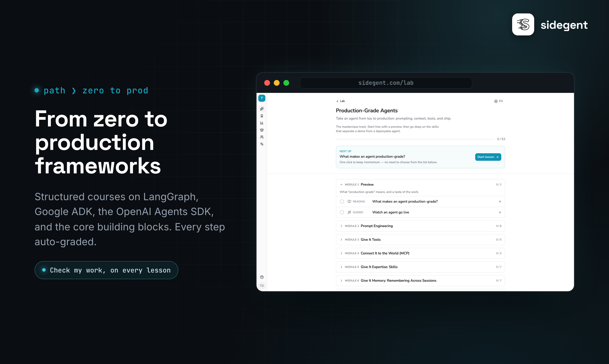The height and width of the screenshot is (364, 609).
Task: Click Module 1's 0 / 2 count
Action: click(x=498, y=184)
